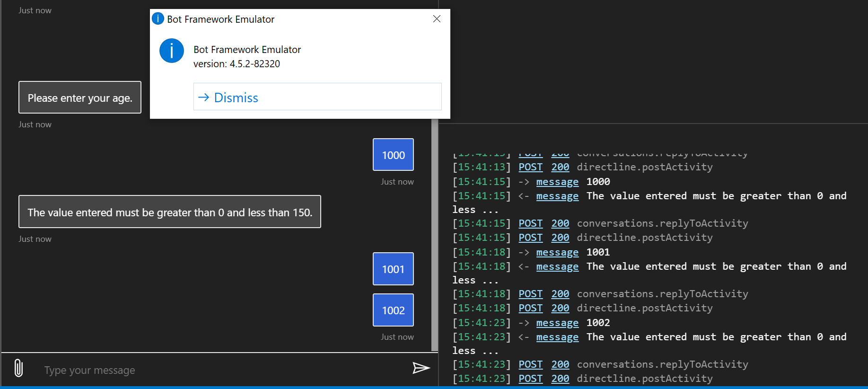Click the large blue info icon in dialog
Viewport: 868px width, 389px height.
tap(172, 51)
